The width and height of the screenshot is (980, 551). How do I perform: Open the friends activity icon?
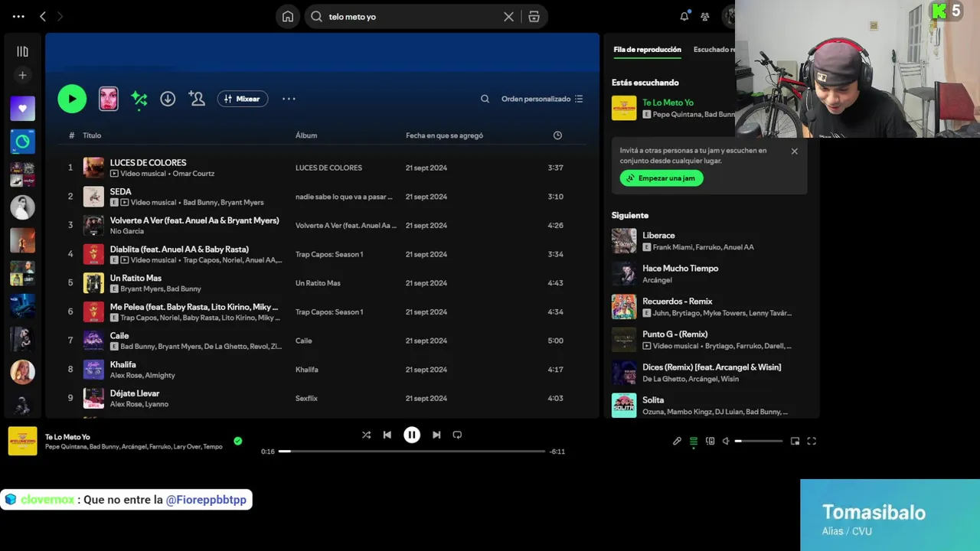(x=705, y=16)
